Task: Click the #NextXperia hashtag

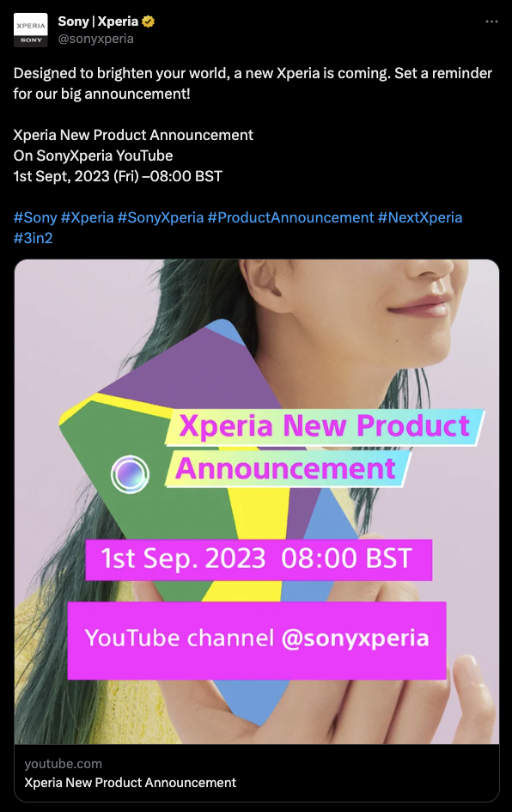Action: (420, 217)
